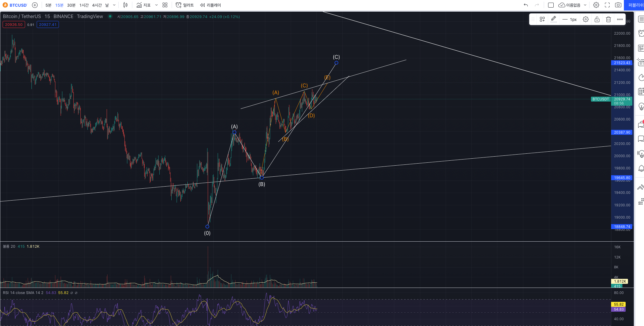Viewport: 644px width, 326px height.
Task: Delete the selected drawing with trash icon
Action: (608, 19)
